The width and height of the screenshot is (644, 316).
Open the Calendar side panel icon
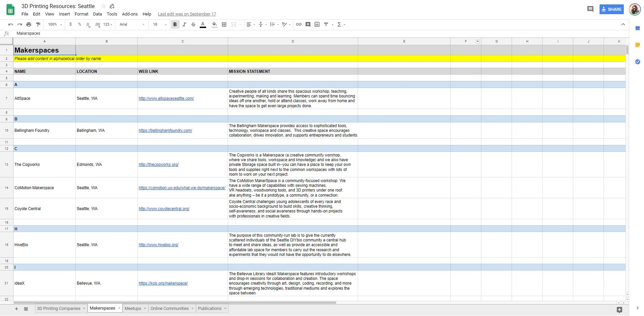click(637, 28)
